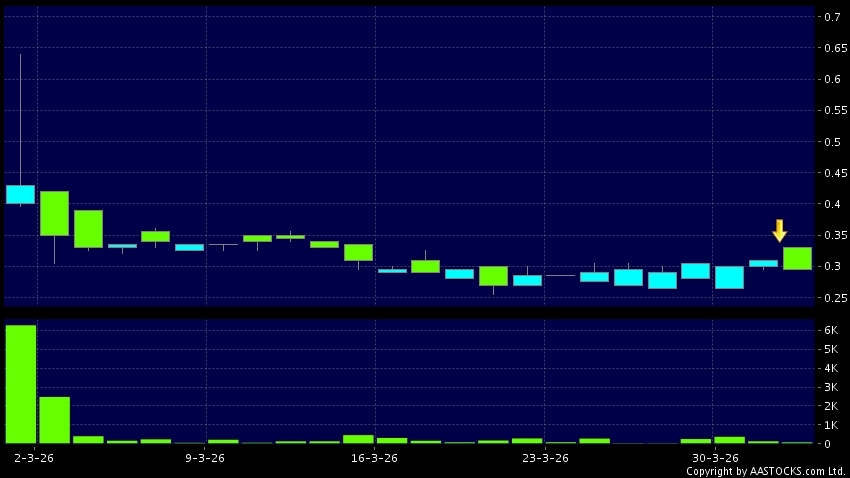850x478 pixels.
Task: Select the large green candlestick second from left
Action: [55, 213]
